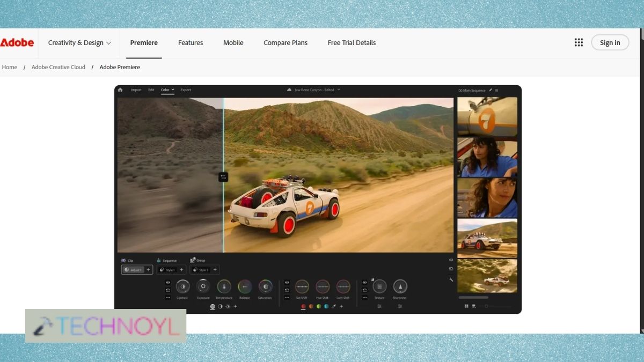The image size is (644, 362).
Task: Open the Adobe apps grid icon
Action: (x=579, y=42)
